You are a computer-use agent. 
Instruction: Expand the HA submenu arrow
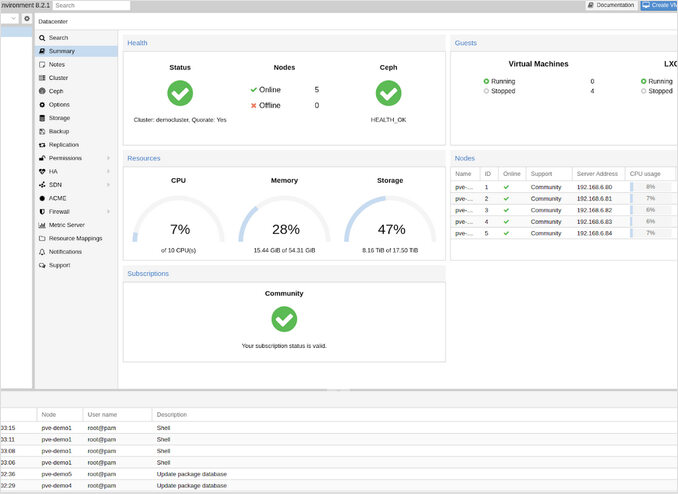(x=108, y=171)
